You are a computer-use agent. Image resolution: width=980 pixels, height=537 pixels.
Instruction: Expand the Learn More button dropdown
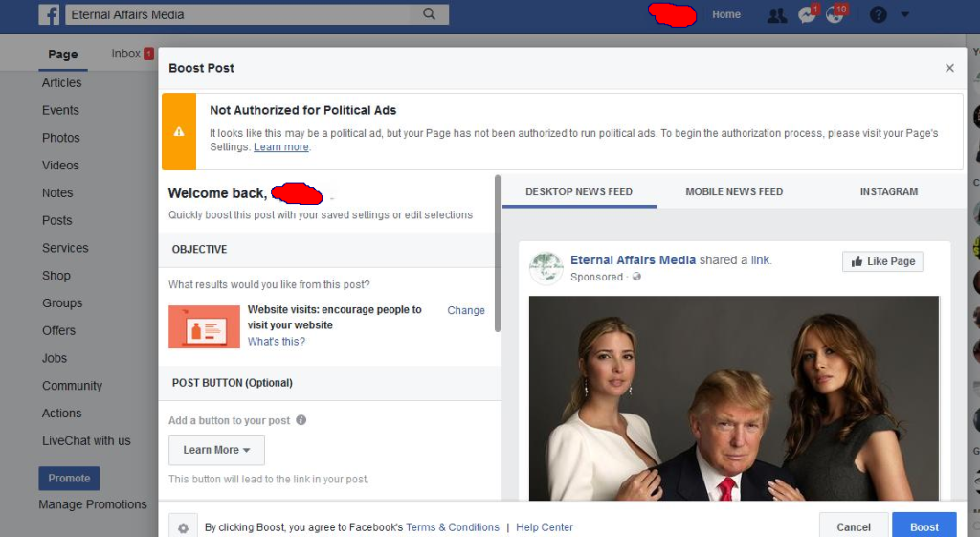click(x=216, y=450)
